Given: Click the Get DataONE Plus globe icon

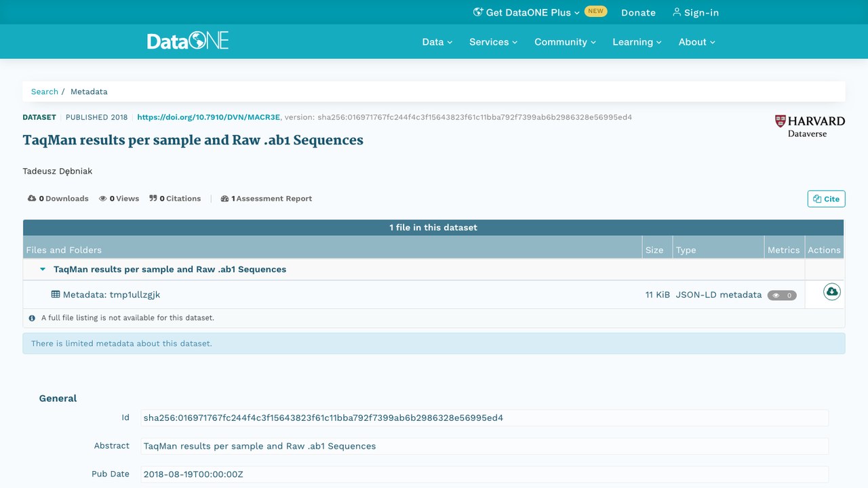Looking at the screenshot, I should point(478,12).
